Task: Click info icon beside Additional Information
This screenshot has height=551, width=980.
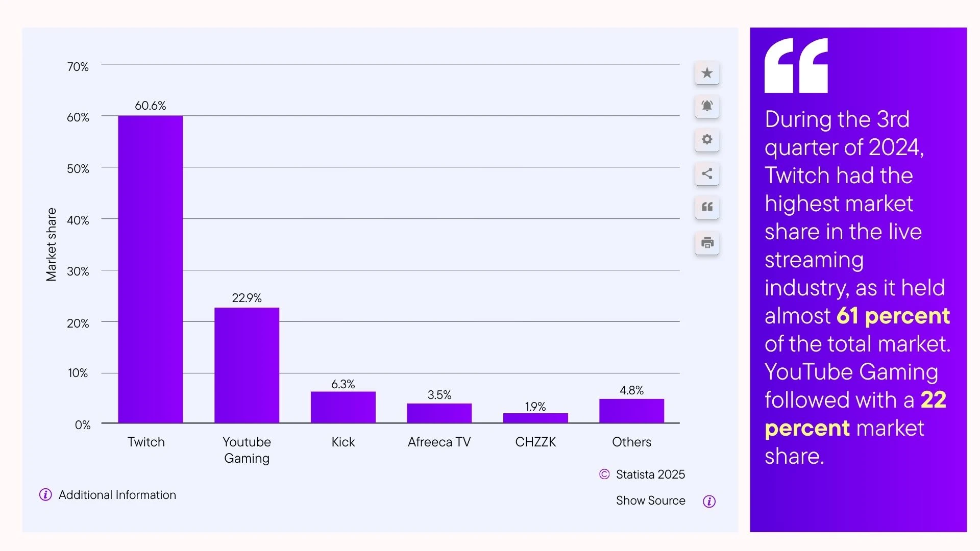Action: (x=45, y=495)
